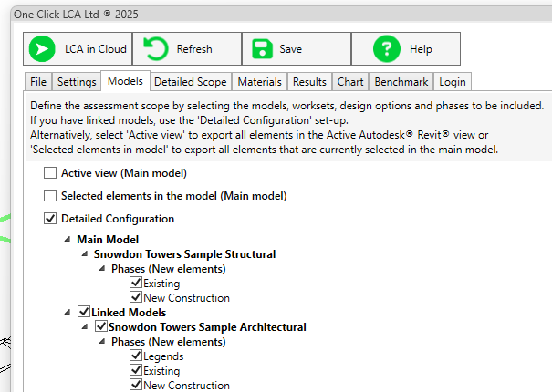Select 'Linked Models' tree label
Image resolution: width=552 pixels, height=392 pixels.
pyautogui.click(x=129, y=313)
